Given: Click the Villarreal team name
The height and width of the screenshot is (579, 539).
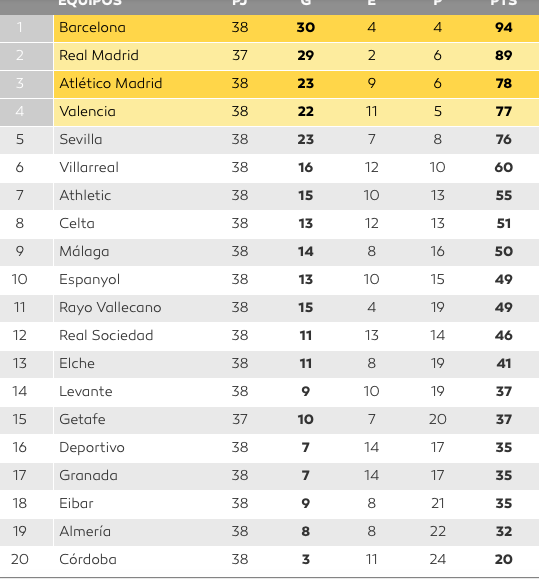Looking at the screenshot, I should point(89,167).
